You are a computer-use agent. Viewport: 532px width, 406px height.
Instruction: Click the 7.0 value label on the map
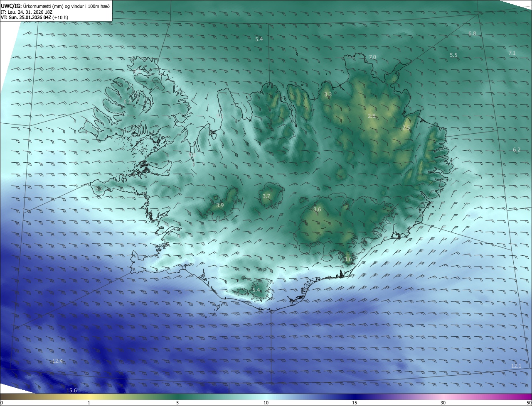tap(372, 57)
